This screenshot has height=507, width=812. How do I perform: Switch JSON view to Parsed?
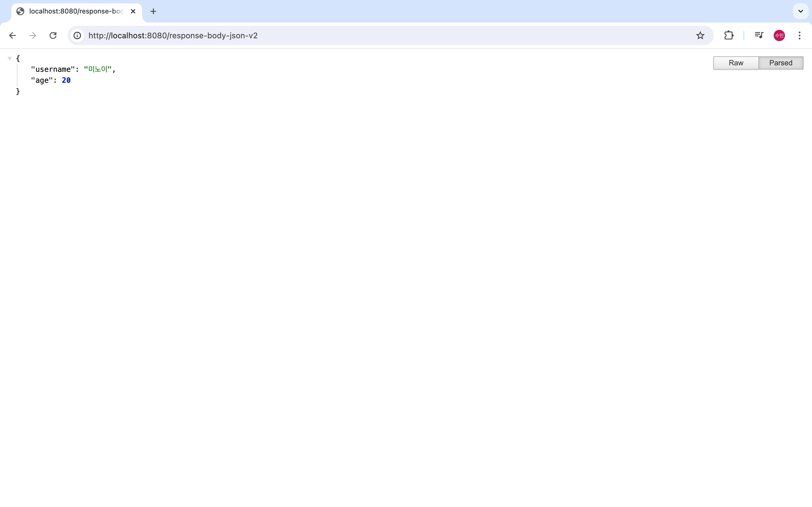tap(780, 63)
